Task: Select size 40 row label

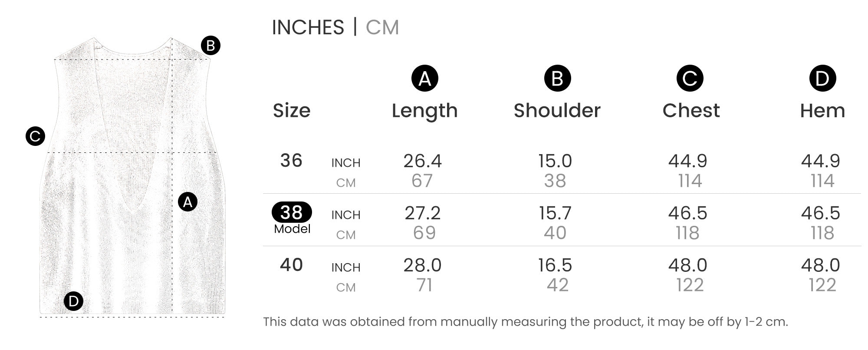Action: click(291, 265)
